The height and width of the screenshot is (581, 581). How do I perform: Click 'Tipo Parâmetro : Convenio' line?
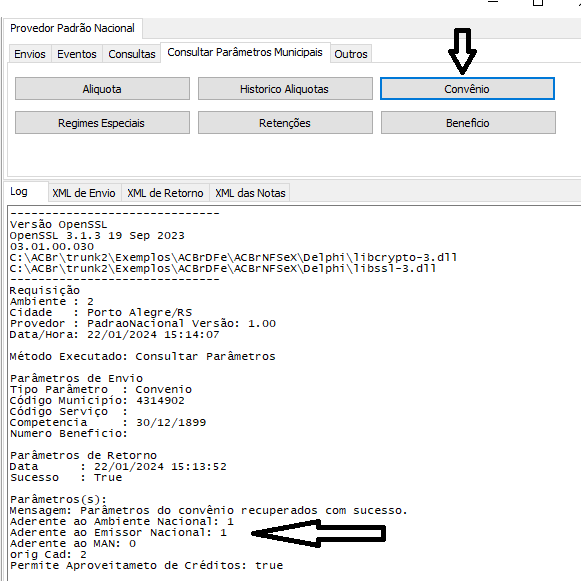pyautogui.click(x=101, y=389)
